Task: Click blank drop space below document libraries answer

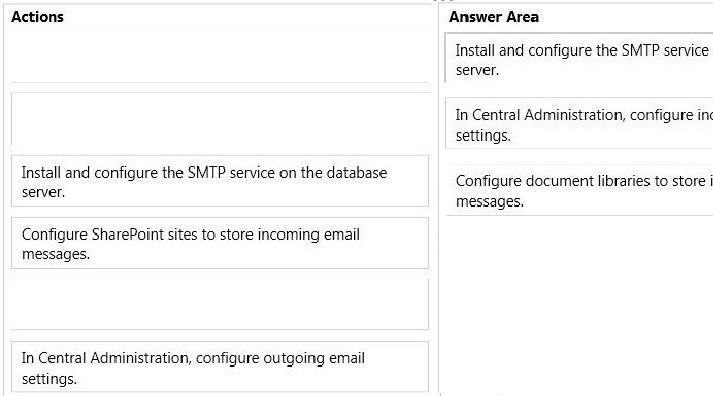Action: click(579, 305)
